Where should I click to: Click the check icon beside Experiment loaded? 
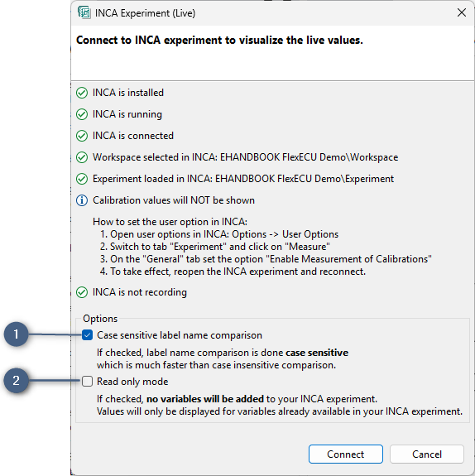coord(82,179)
